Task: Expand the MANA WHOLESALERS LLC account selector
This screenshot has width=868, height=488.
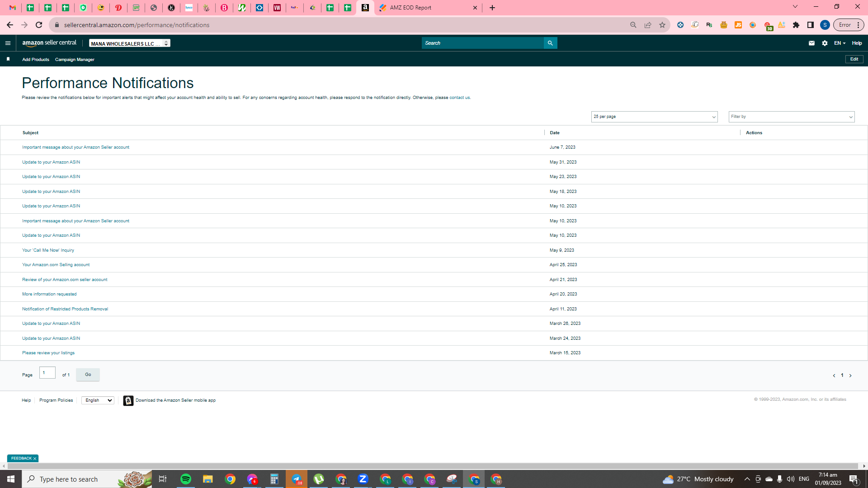Action: point(129,43)
